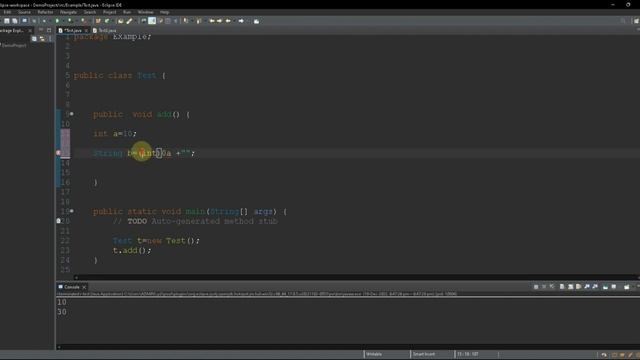Viewport: 640px width, 360px height.
Task: Select the DemoProject tree item
Action: tap(14, 46)
